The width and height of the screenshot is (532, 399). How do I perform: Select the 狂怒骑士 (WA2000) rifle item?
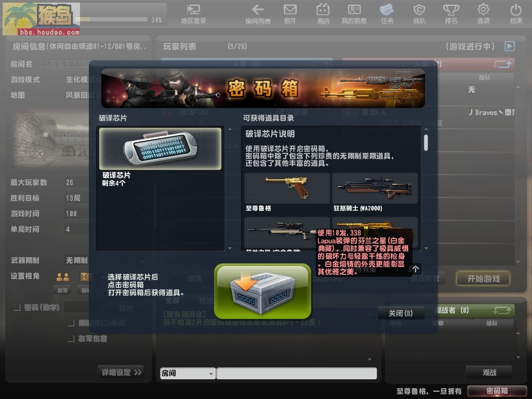click(x=375, y=188)
